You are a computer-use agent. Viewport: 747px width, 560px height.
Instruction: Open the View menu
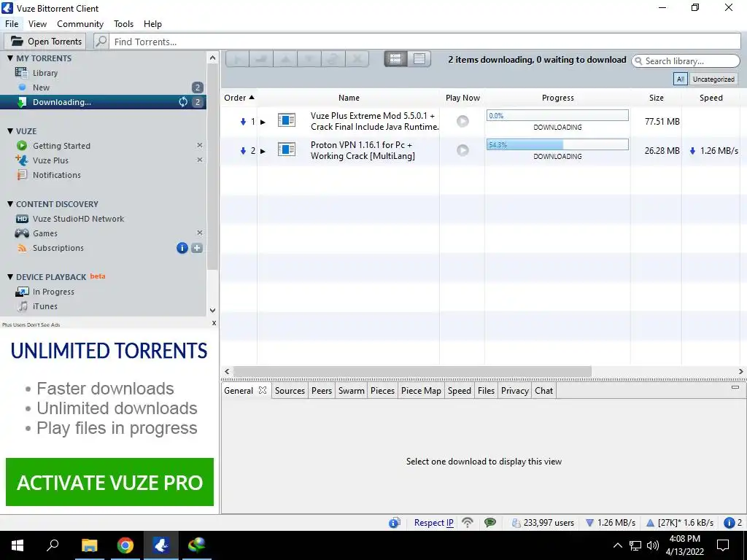(x=37, y=24)
